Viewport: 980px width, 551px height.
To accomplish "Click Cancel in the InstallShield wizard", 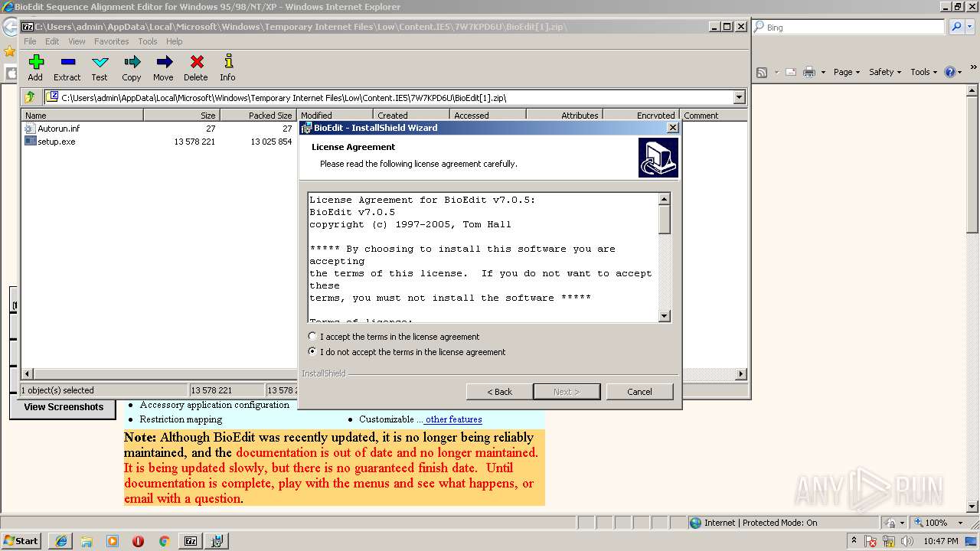I will point(639,391).
